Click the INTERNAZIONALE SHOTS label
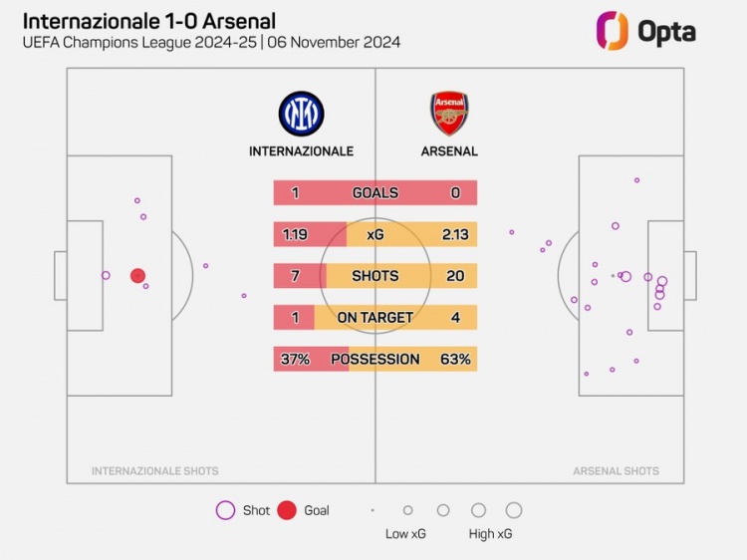This screenshot has width=747, height=560. 154,471
